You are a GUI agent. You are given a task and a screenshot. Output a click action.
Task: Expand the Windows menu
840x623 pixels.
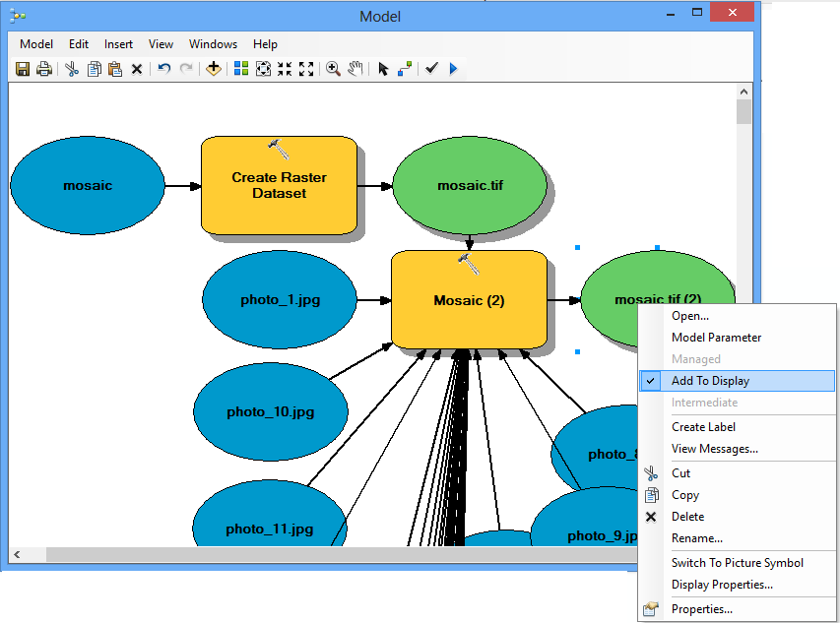pos(213,44)
